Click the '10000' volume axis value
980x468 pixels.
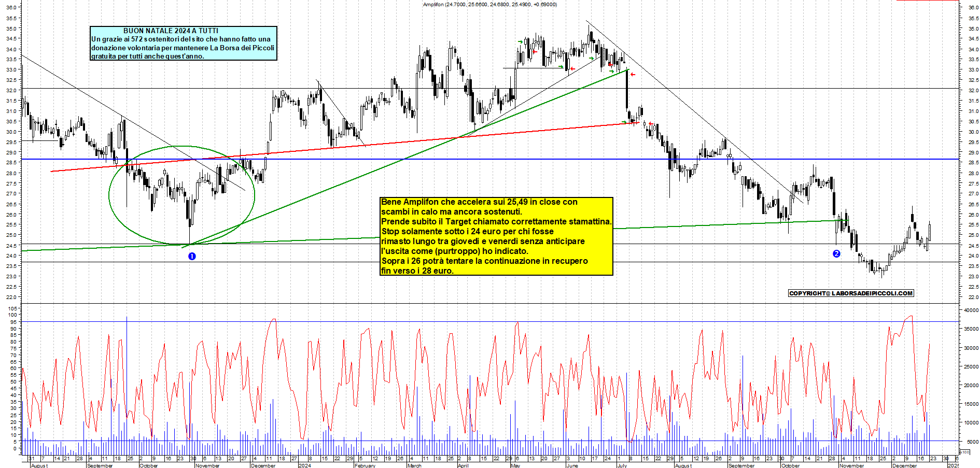(x=971, y=422)
